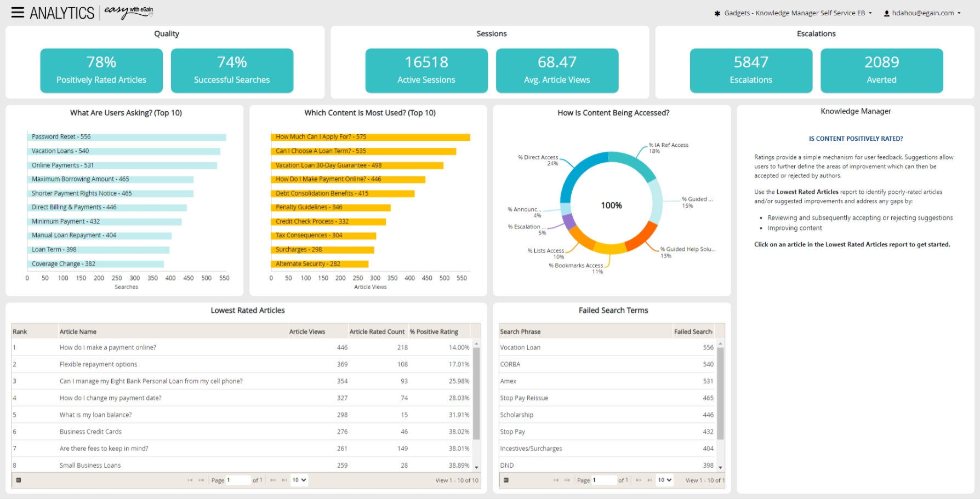
Task: Open the hamburger navigation menu
Action: click(18, 12)
